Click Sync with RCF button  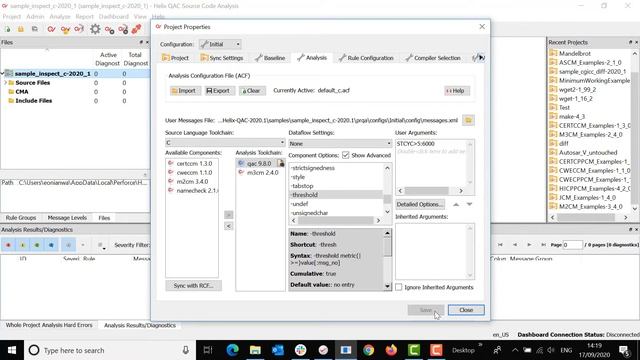pos(193,286)
